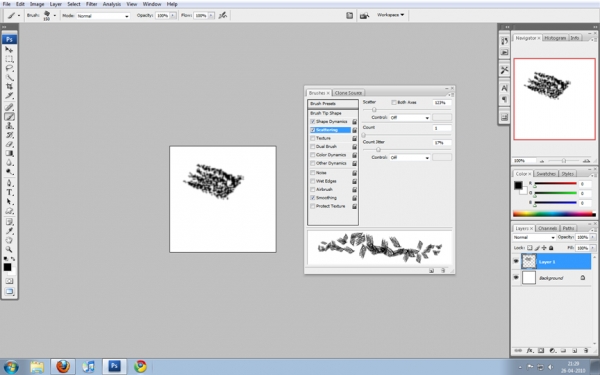600x375 pixels.
Task: Open the Analysis menu
Action: pos(112,4)
